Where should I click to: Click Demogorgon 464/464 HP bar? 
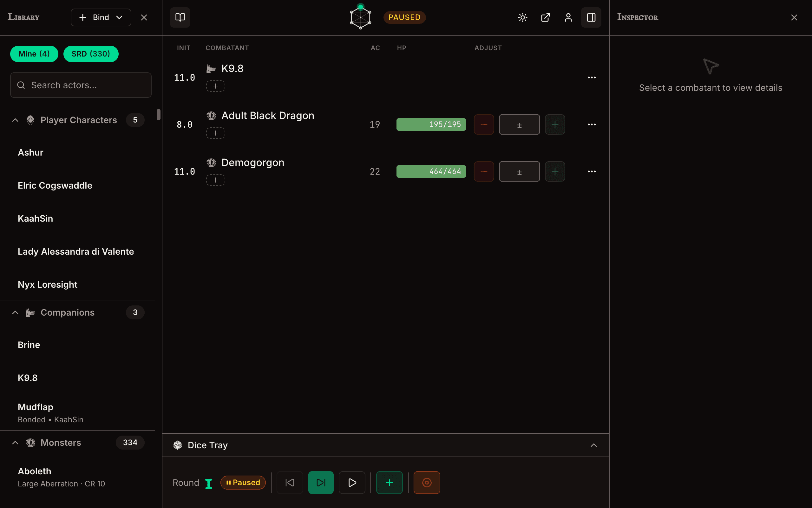point(431,171)
